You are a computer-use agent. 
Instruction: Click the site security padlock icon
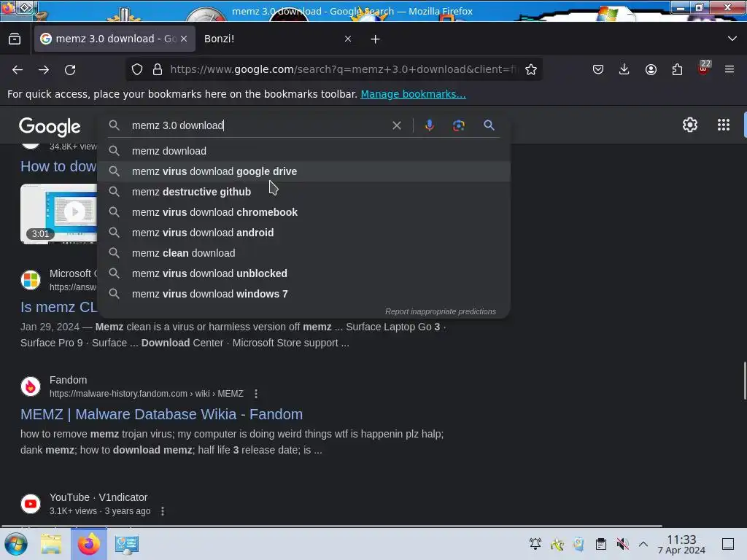(x=158, y=69)
